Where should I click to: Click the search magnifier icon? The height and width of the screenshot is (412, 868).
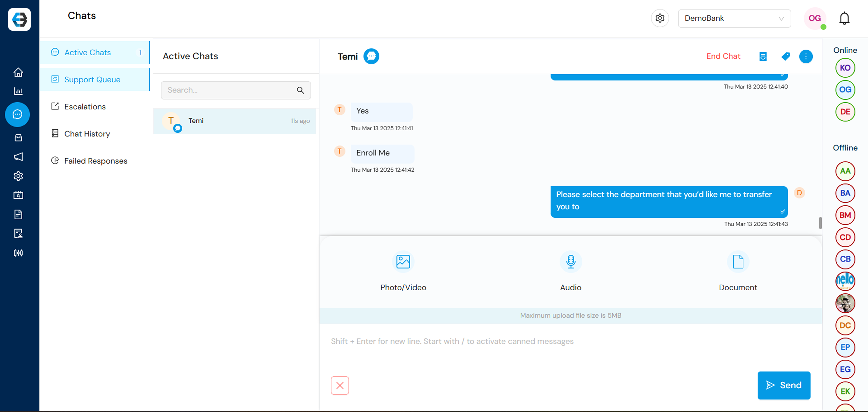300,90
